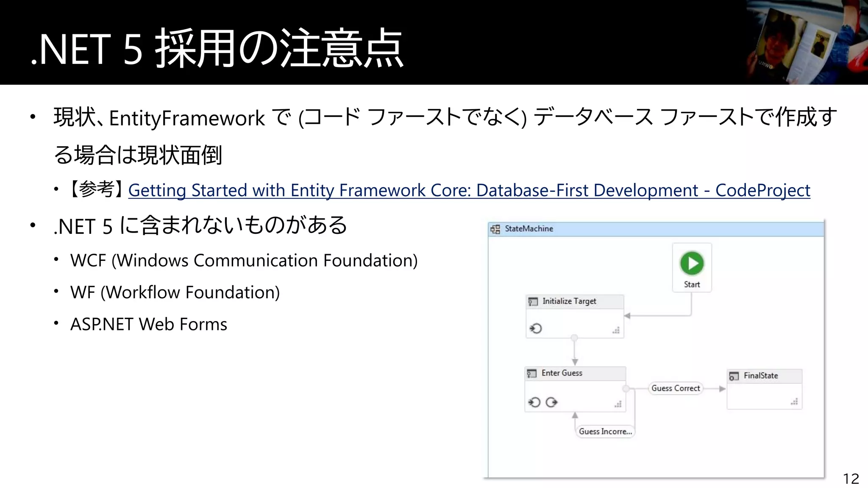Click the resize grip in Initialize Target

pyautogui.click(x=616, y=330)
